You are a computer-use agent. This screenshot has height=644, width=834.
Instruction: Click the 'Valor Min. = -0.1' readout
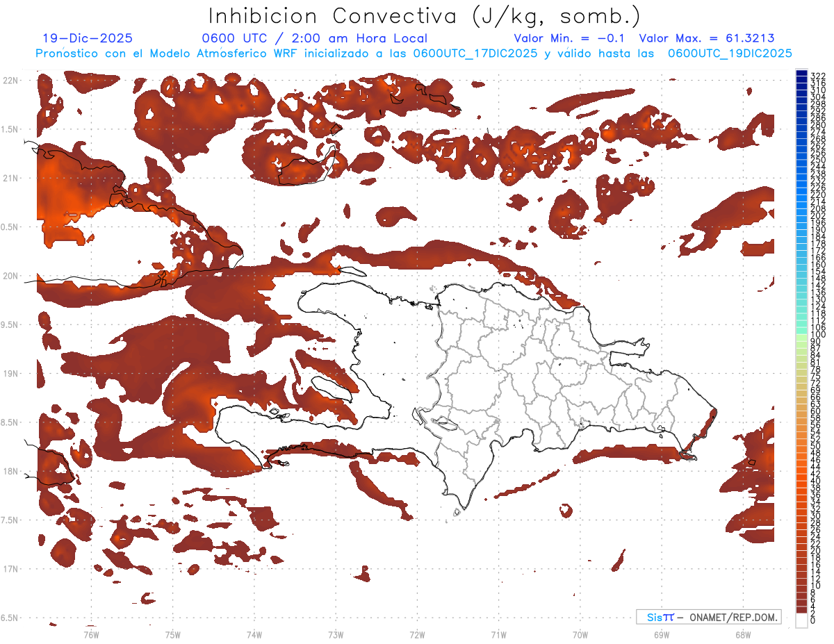570,38
